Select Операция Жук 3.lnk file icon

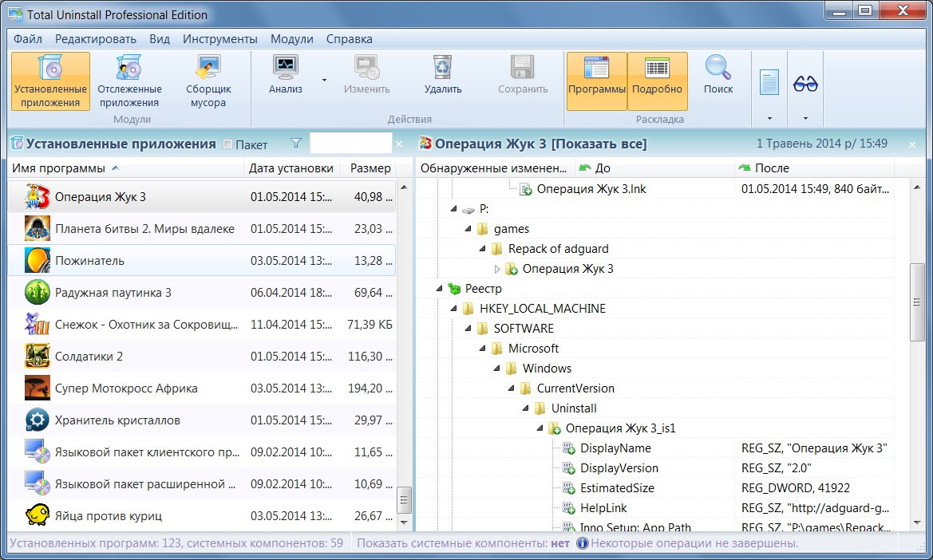coord(525,190)
